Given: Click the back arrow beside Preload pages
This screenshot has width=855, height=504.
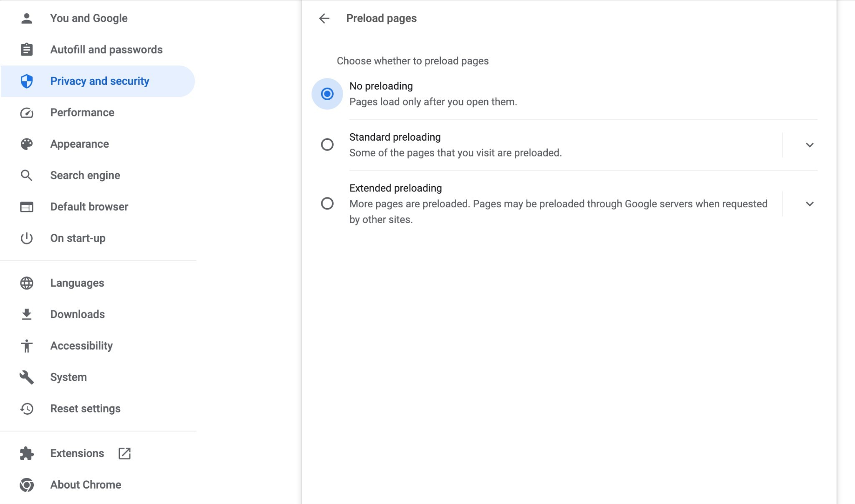Looking at the screenshot, I should tap(324, 18).
